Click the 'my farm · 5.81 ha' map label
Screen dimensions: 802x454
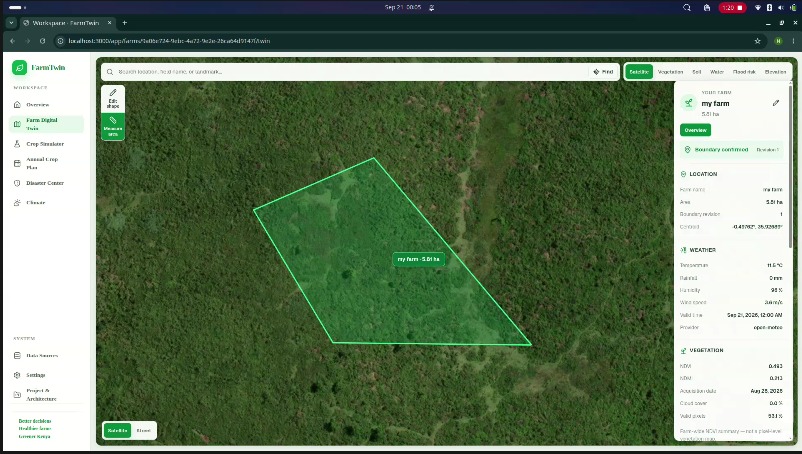(418, 259)
